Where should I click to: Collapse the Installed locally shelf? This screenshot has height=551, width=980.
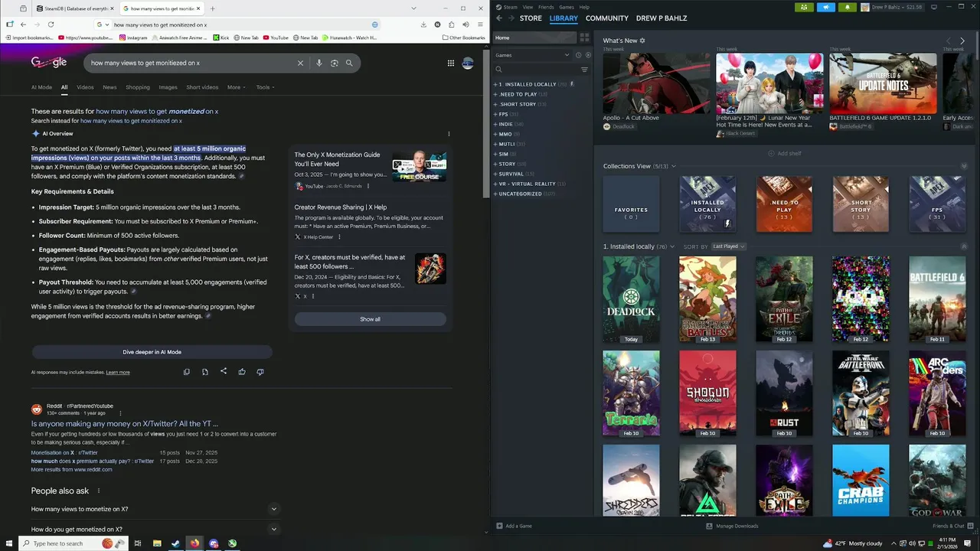point(964,246)
